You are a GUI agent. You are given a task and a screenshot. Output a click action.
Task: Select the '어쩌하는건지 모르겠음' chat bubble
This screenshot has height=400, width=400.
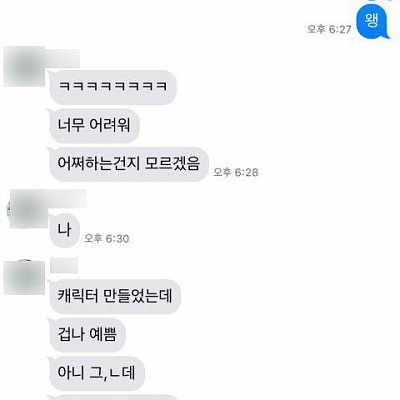click(128, 164)
